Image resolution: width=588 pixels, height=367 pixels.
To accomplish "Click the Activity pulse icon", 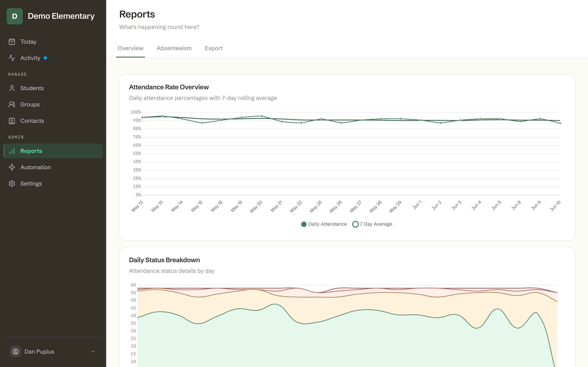I will [x=12, y=58].
